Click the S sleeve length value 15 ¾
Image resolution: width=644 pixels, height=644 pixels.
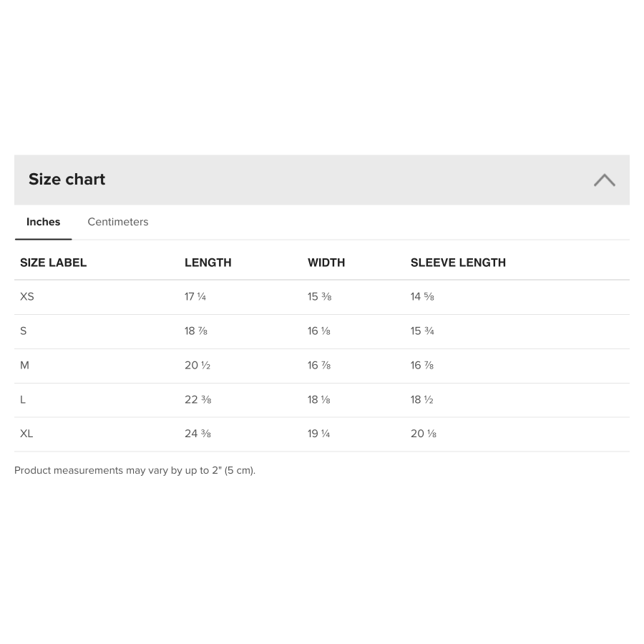[422, 331]
